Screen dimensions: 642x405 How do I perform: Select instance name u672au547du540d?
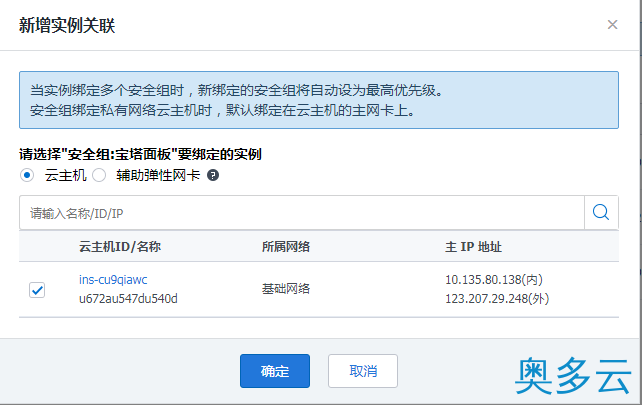tap(128, 299)
